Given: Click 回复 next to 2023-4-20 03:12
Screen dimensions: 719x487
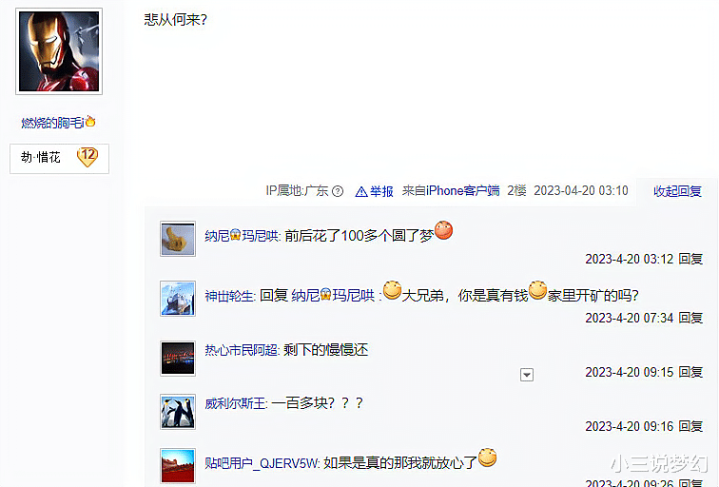Looking at the screenshot, I should click(x=691, y=259).
